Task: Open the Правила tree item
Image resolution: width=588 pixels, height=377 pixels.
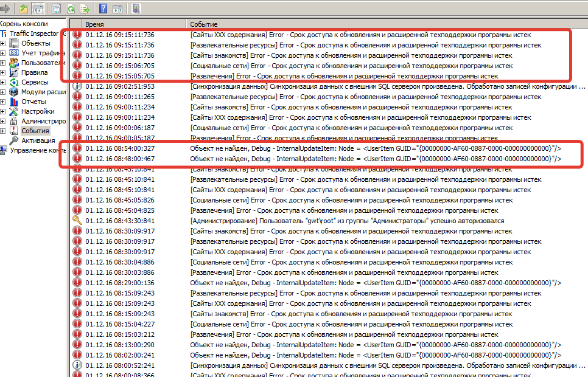Action: pyautogui.click(x=35, y=73)
